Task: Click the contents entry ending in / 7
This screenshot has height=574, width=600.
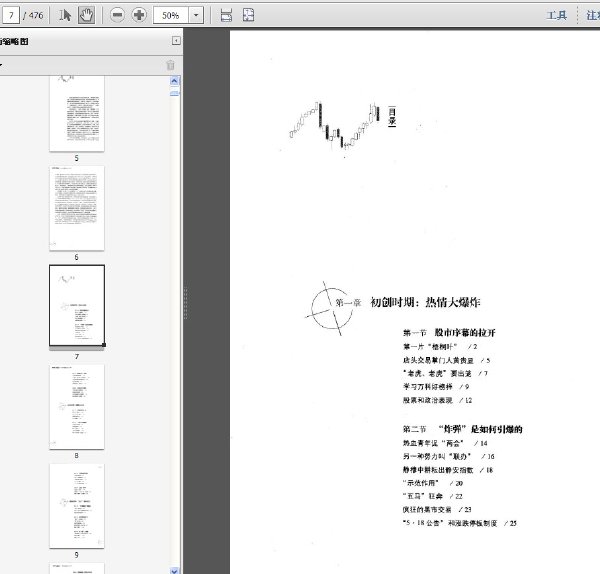Action: pos(445,373)
